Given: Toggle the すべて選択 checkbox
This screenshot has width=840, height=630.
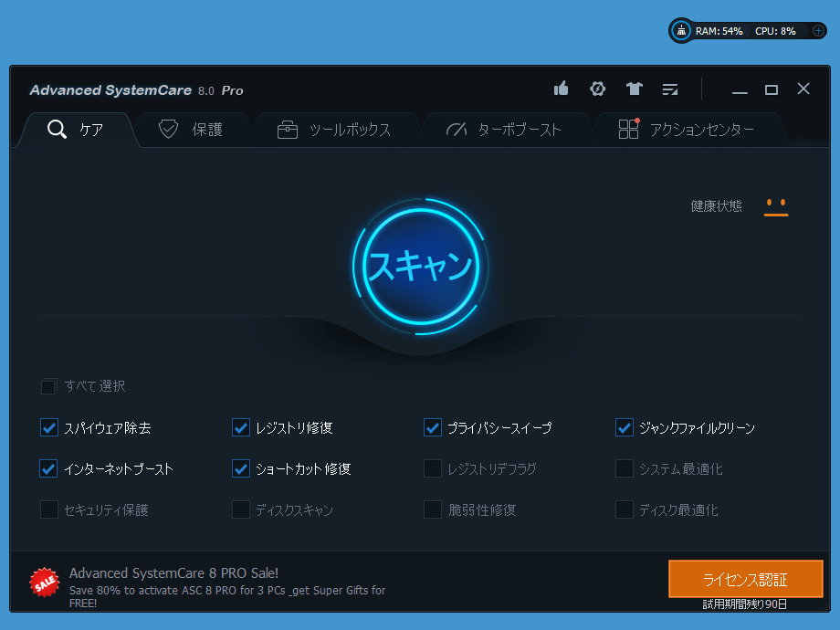Looking at the screenshot, I should (48, 386).
